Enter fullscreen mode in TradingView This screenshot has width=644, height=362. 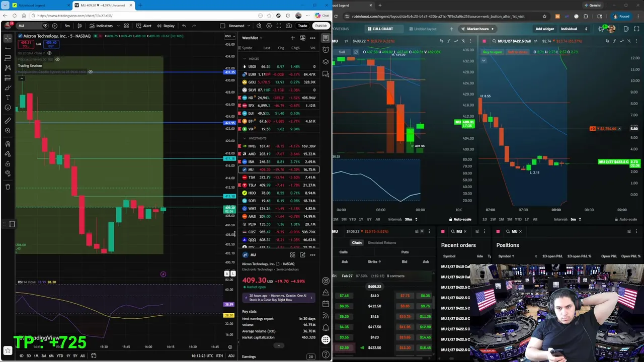coord(279,26)
